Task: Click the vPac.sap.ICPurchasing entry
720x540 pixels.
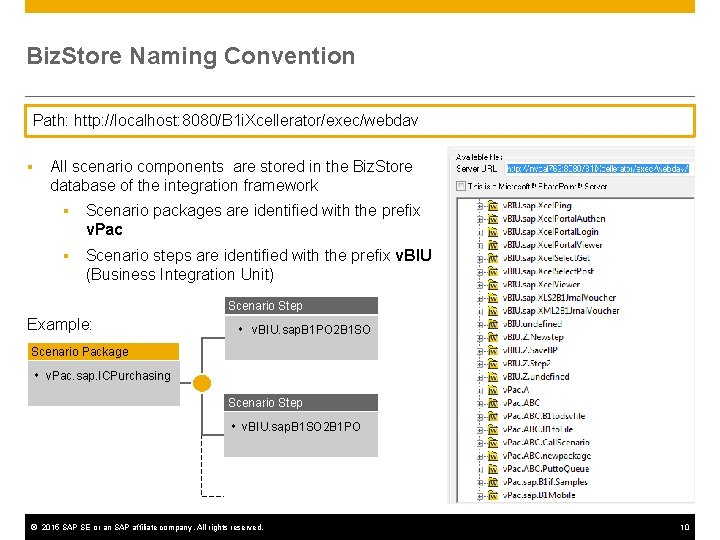Action: 107,376
